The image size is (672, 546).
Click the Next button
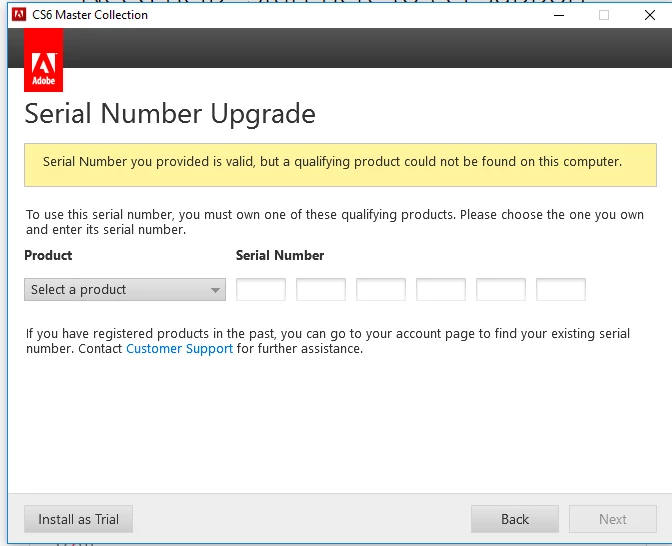pyautogui.click(x=613, y=519)
